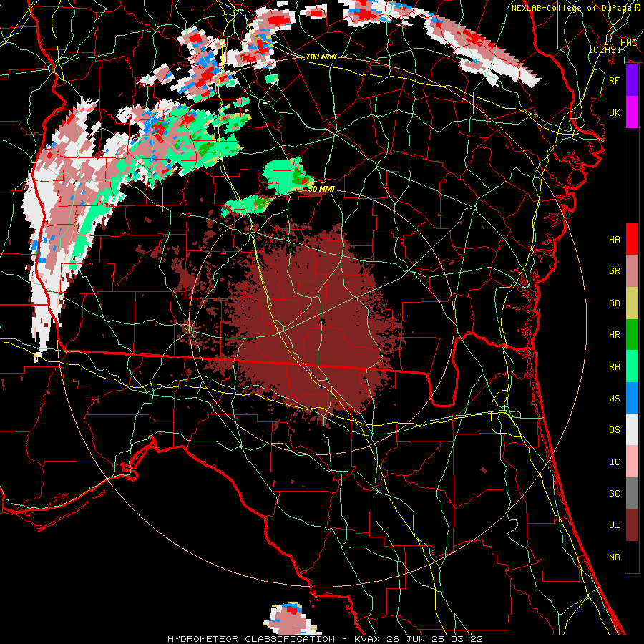The image size is (644, 644).
Task: Click the 50 NMI range ring label
Action: [321, 189]
